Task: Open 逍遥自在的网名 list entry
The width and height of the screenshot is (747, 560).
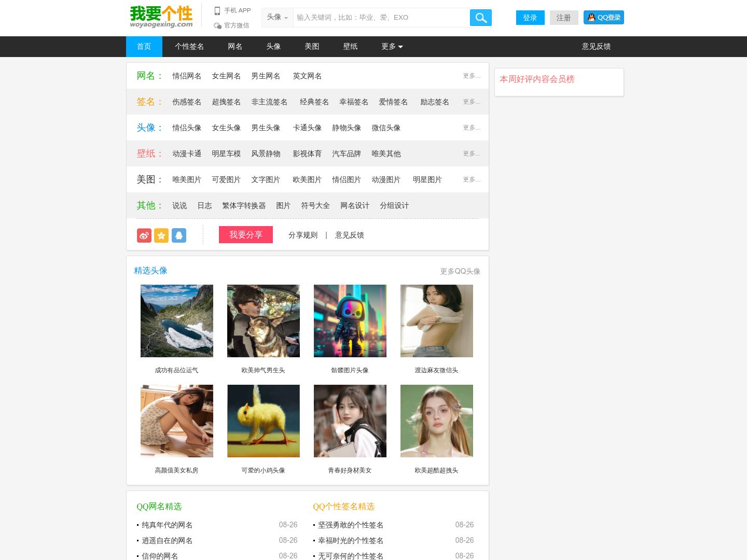Action: 167,541
